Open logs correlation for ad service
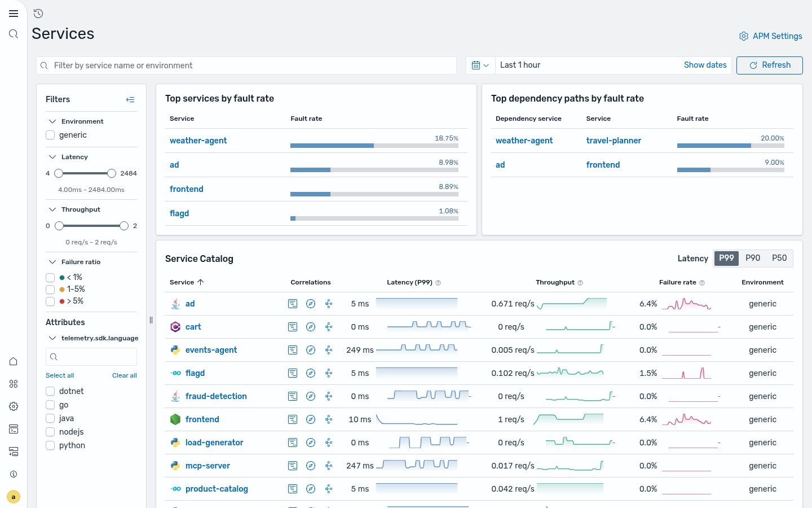812x508 pixels. (293, 304)
